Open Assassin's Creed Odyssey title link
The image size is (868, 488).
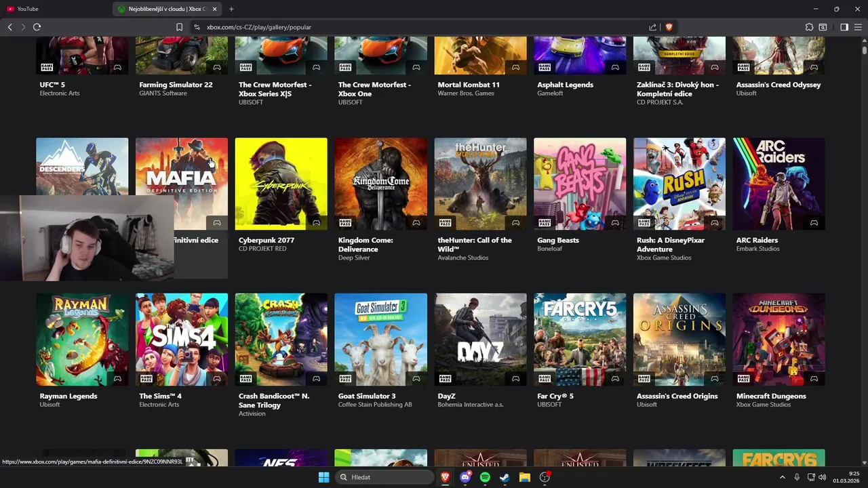coord(778,85)
